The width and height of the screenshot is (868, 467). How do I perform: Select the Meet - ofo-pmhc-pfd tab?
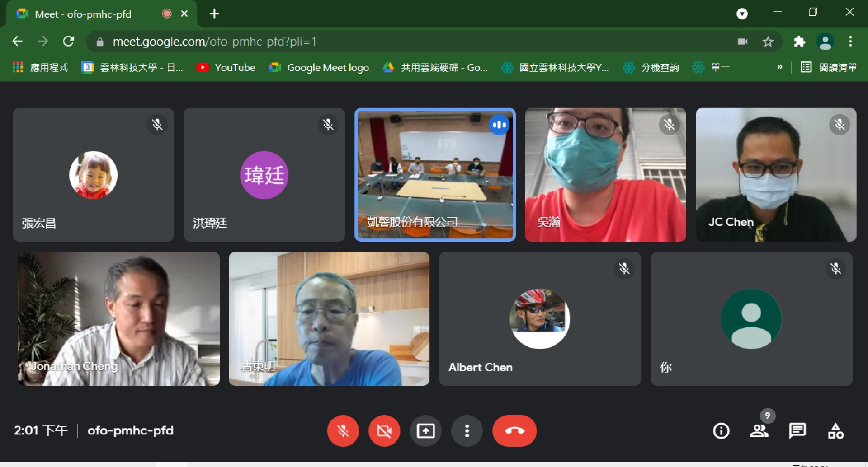coord(84,14)
